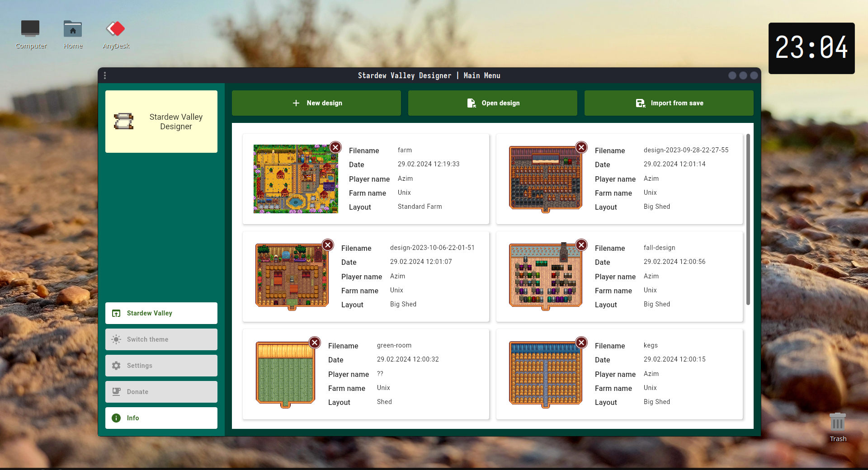Click the 'Shed' layout value of green-room
Viewport: 868px width, 470px height.
coord(384,402)
